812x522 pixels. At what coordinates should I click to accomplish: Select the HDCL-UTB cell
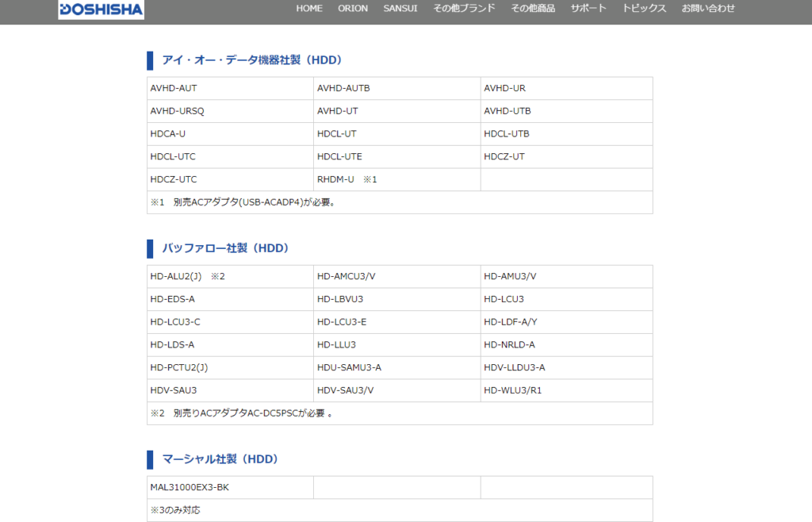coord(566,134)
